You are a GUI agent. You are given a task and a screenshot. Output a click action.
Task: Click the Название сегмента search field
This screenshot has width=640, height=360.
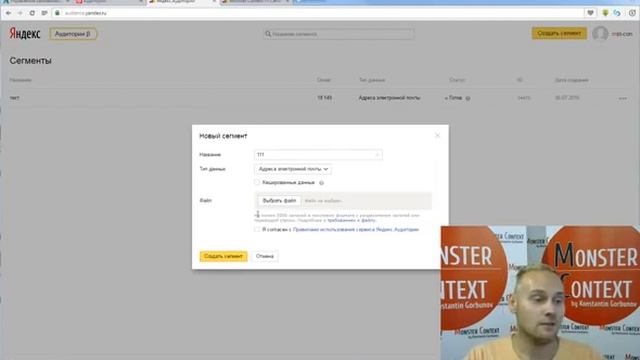(x=338, y=34)
